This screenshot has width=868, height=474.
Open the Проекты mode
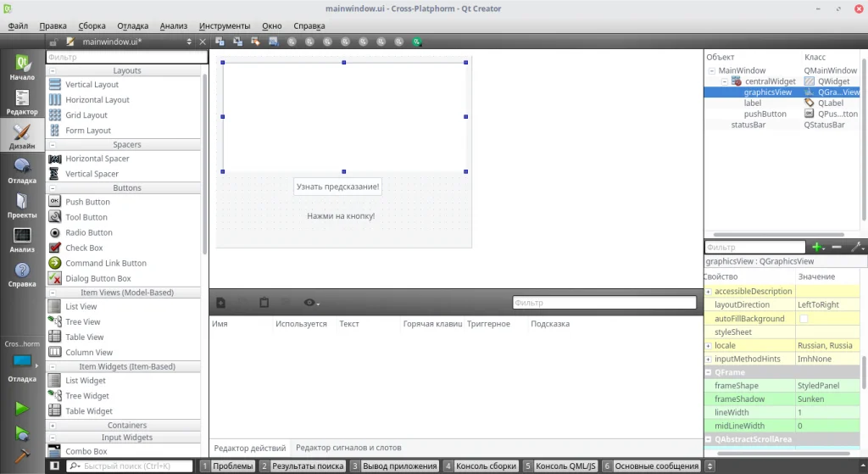click(22, 205)
